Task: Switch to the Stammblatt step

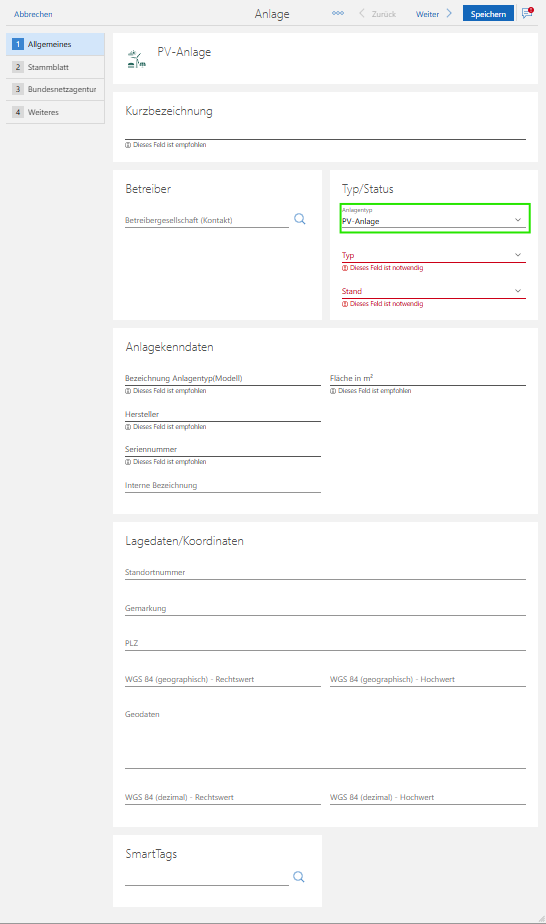Action: point(55,67)
